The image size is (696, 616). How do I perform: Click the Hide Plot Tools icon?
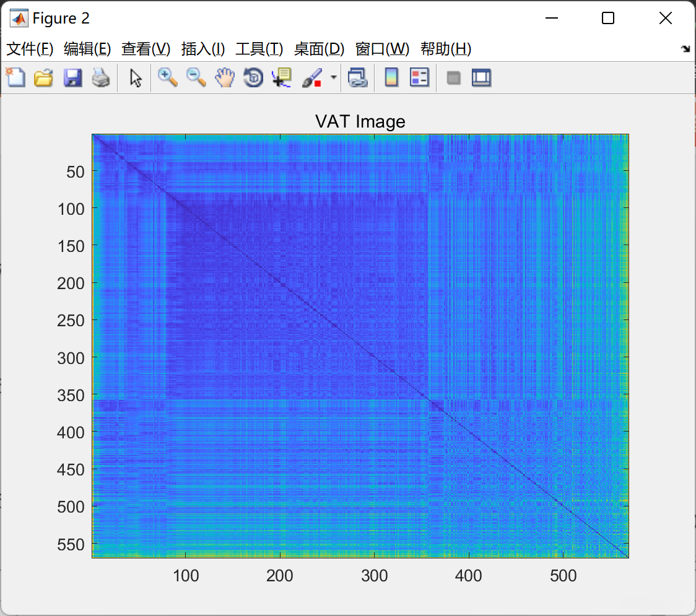click(453, 78)
